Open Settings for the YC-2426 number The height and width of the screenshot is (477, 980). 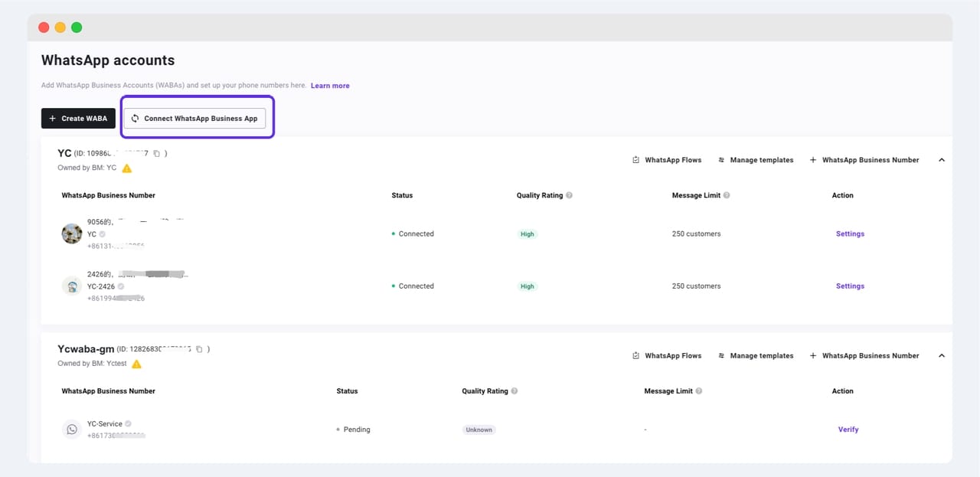[850, 286]
